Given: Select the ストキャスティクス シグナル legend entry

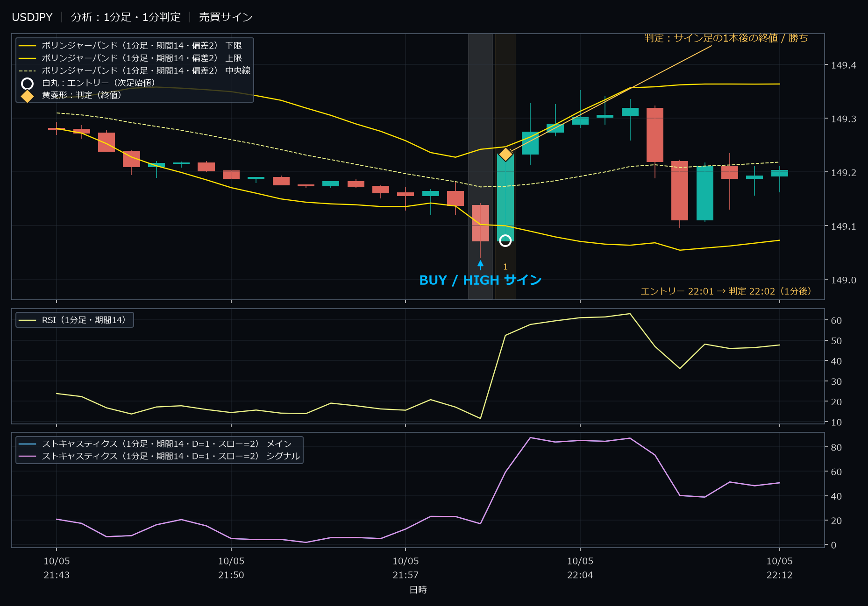Looking at the screenshot, I should click(x=159, y=456).
